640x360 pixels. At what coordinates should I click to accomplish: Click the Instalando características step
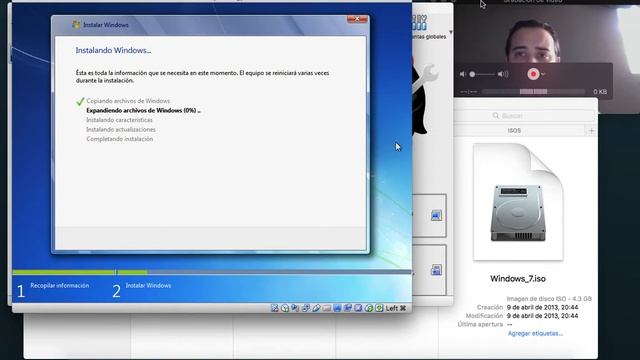click(x=119, y=120)
